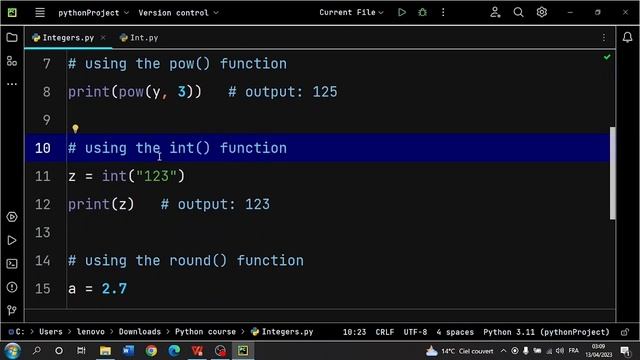Open File Explorer from taskbar
640x360 pixels.
tap(105, 351)
